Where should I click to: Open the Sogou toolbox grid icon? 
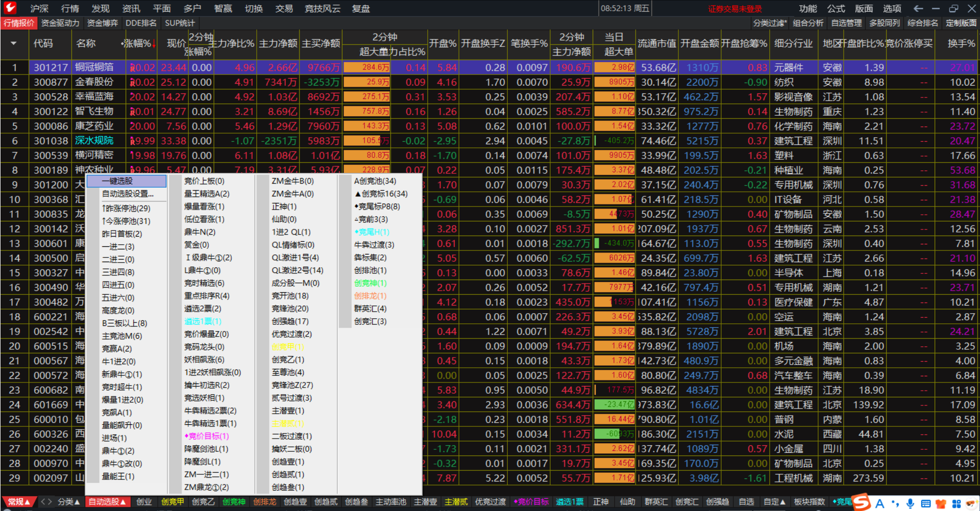click(957, 503)
